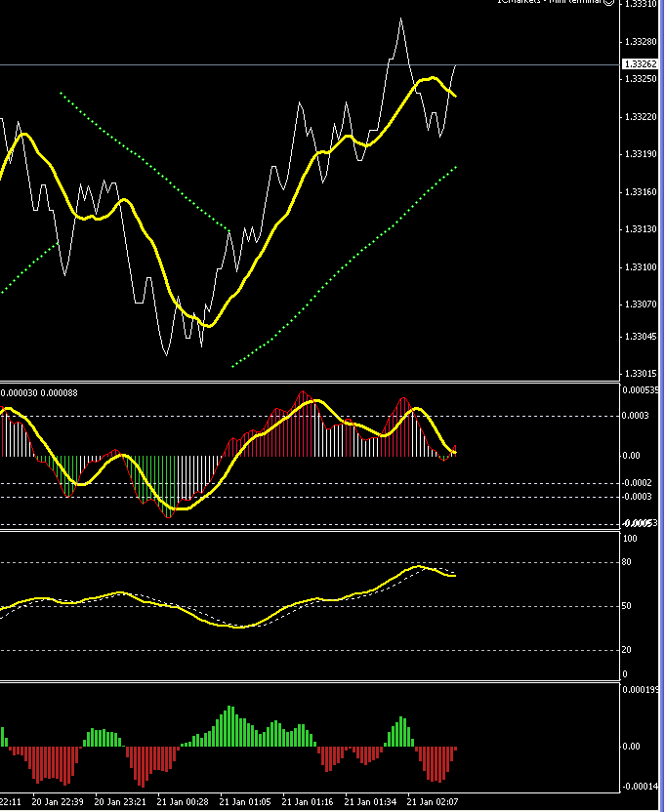Click time label 20 Jan 22:39
This screenshot has height=812, width=665.
coord(58,802)
